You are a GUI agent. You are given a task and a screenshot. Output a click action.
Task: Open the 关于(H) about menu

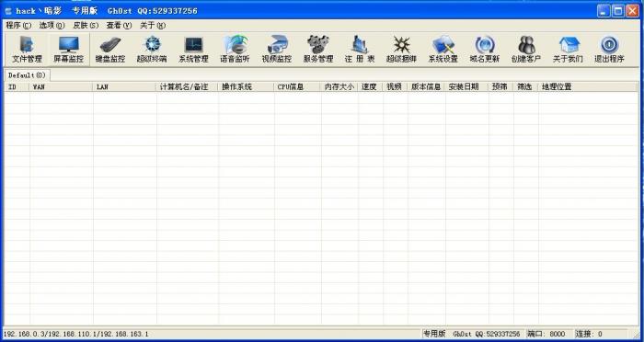[x=153, y=26]
